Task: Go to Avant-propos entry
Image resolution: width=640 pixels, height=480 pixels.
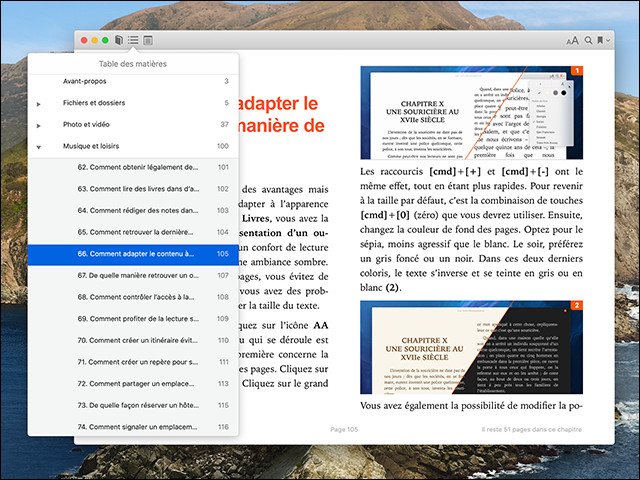Action: pos(133,81)
